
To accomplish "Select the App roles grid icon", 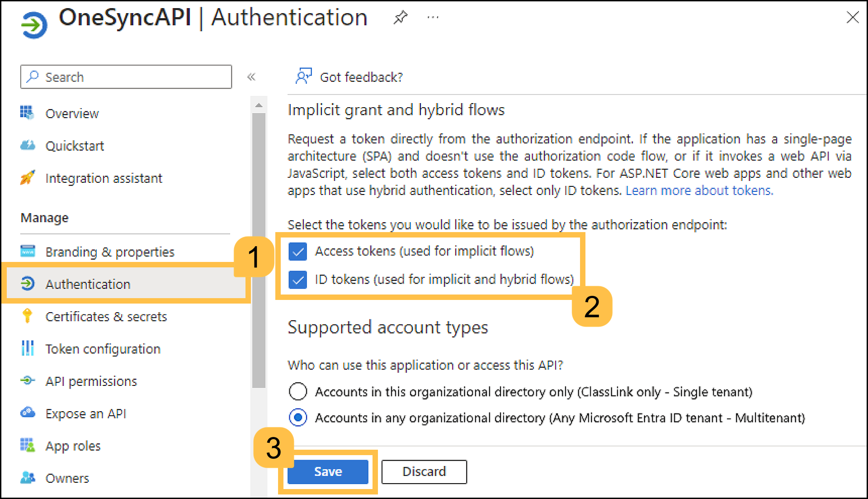I will [27, 445].
